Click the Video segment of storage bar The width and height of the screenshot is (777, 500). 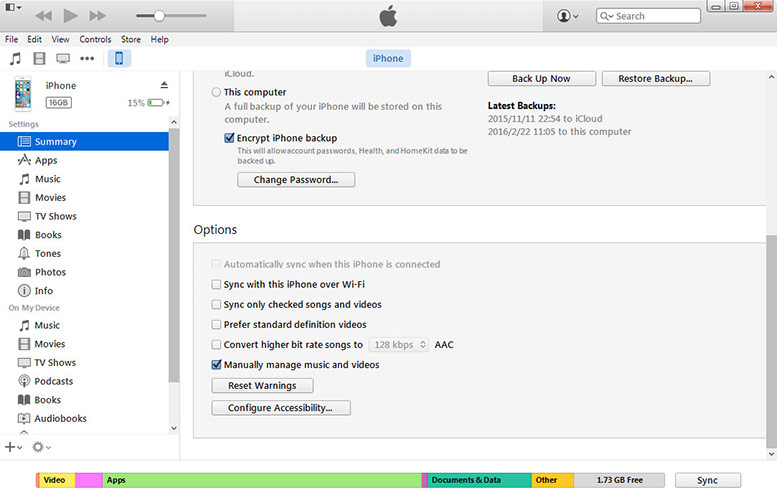[57, 480]
